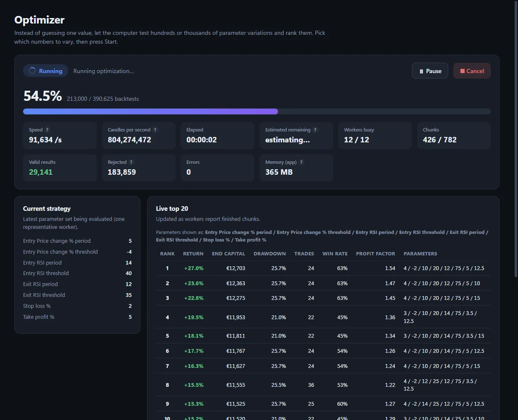Click the Entry Price change % period row
Image resolution: width=518 pixels, height=420 pixels.
[x=77, y=241]
